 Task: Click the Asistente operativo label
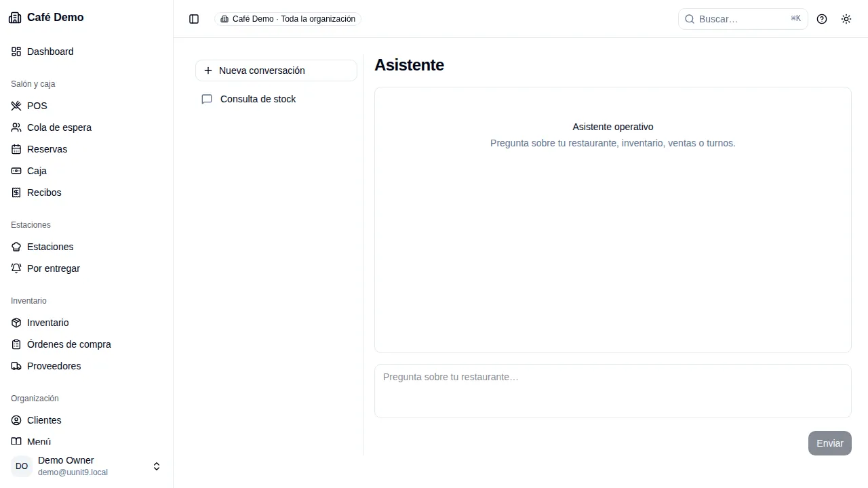[613, 127]
